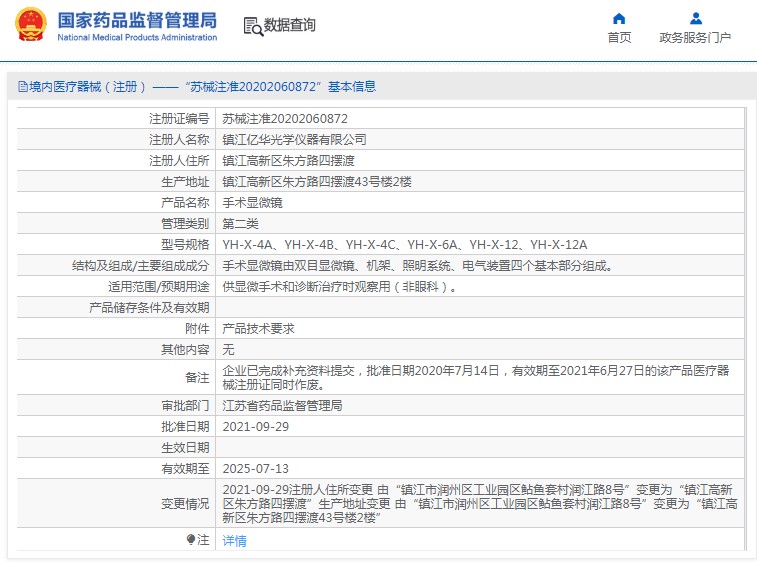Click the 适用范围/预期用途 label

(x=159, y=287)
